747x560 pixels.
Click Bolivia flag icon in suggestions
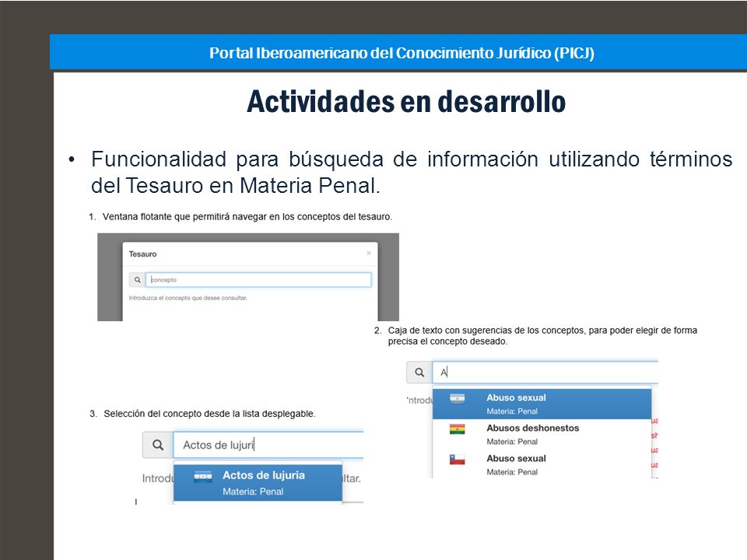click(458, 429)
